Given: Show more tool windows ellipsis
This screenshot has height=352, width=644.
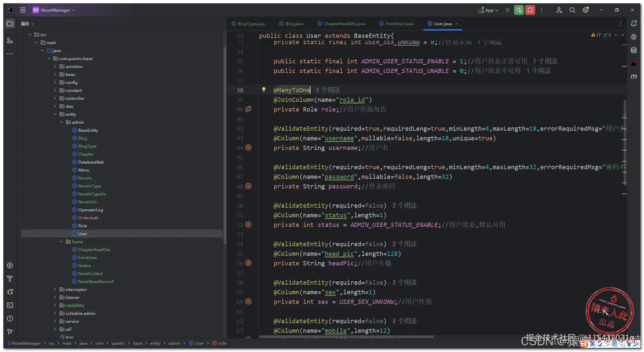Looking at the screenshot, I should click(x=10, y=54).
